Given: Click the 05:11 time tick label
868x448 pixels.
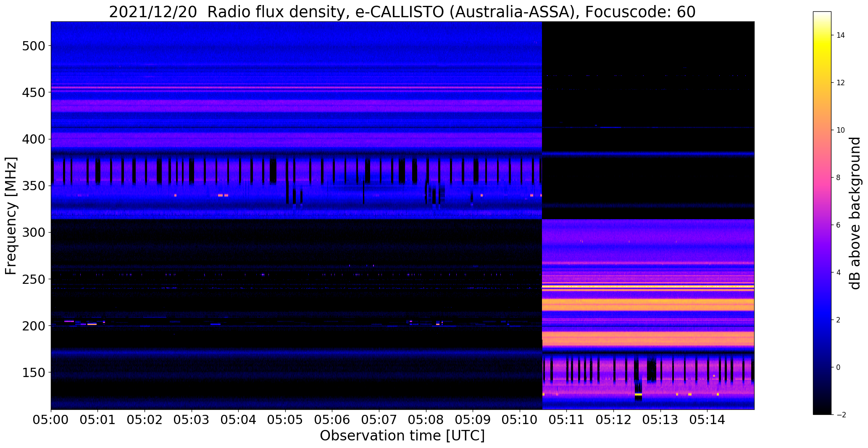Looking at the screenshot, I should [x=567, y=420].
